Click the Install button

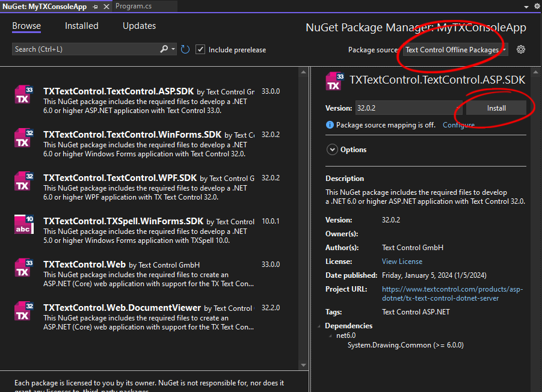(496, 108)
